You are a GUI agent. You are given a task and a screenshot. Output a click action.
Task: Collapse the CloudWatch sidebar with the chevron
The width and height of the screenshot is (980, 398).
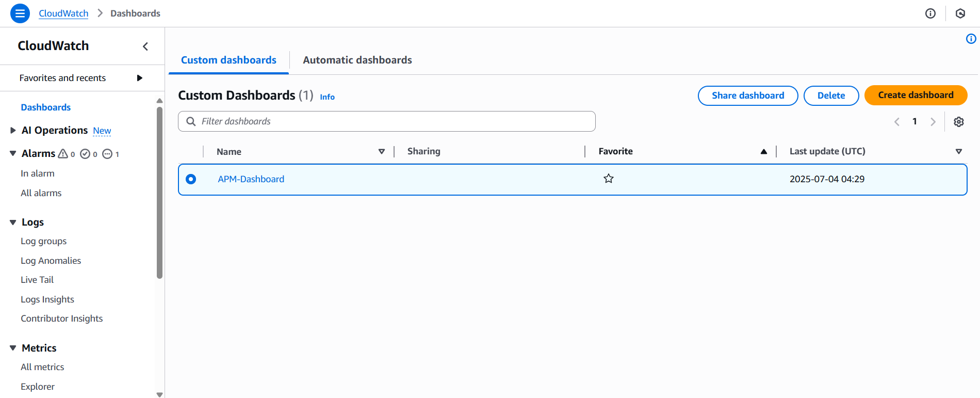click(x=145, y=46)
